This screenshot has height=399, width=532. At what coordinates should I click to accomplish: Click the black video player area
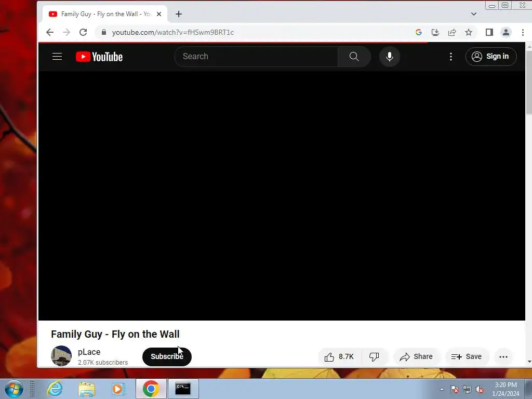pyautogui.click(x=282, y=195)
